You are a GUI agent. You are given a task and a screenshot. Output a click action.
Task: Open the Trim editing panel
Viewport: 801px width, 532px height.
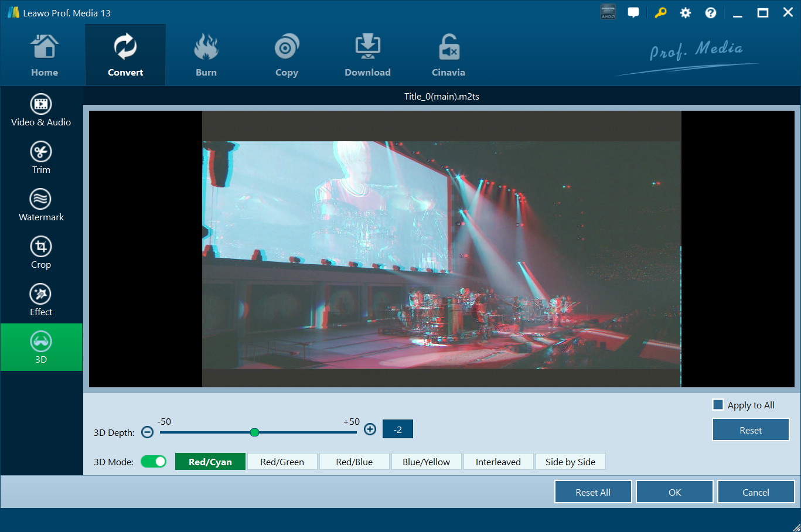(41, 158)
